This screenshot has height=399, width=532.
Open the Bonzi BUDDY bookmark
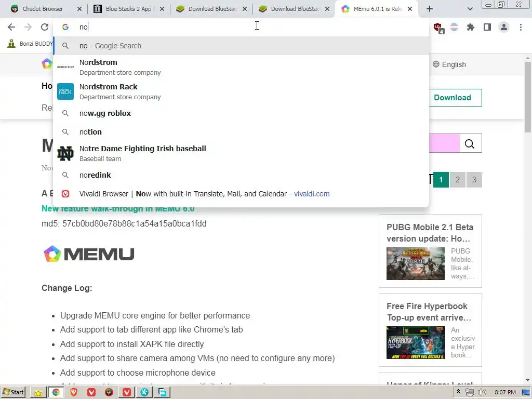pyautogui.click(x=30, y=44)
